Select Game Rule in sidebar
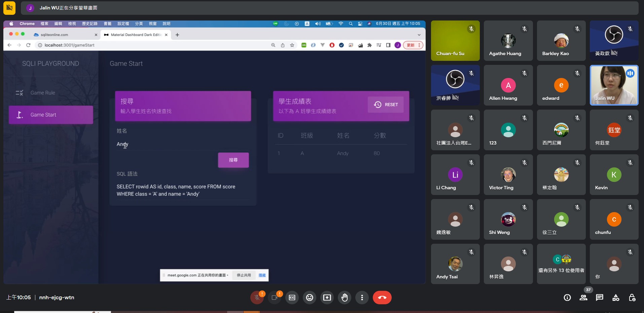Screen dimensions: 644x313 tap(43, 93)
